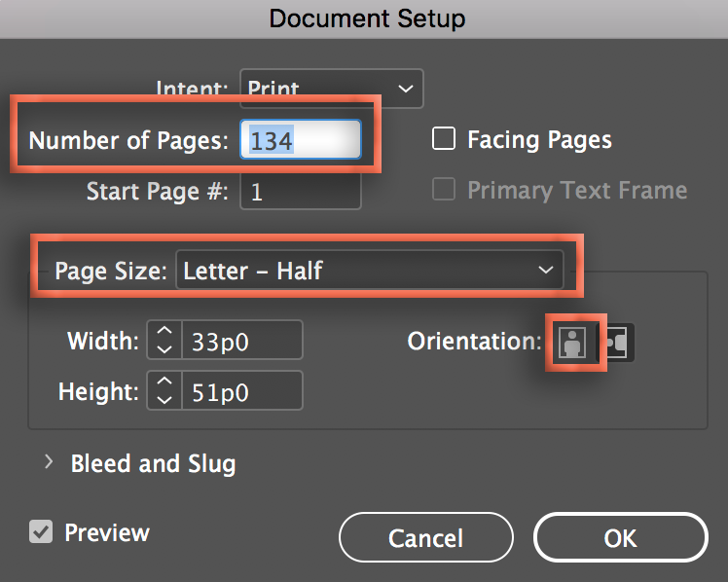Viewport: 728px width, 582px height.
Task: Click the Document Setup title bar
Action: click(364, 18)
